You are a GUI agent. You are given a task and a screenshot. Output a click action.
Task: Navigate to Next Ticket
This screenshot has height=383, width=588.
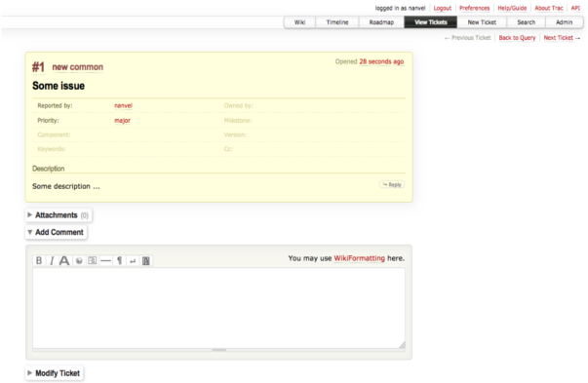(x=559, y=37)
